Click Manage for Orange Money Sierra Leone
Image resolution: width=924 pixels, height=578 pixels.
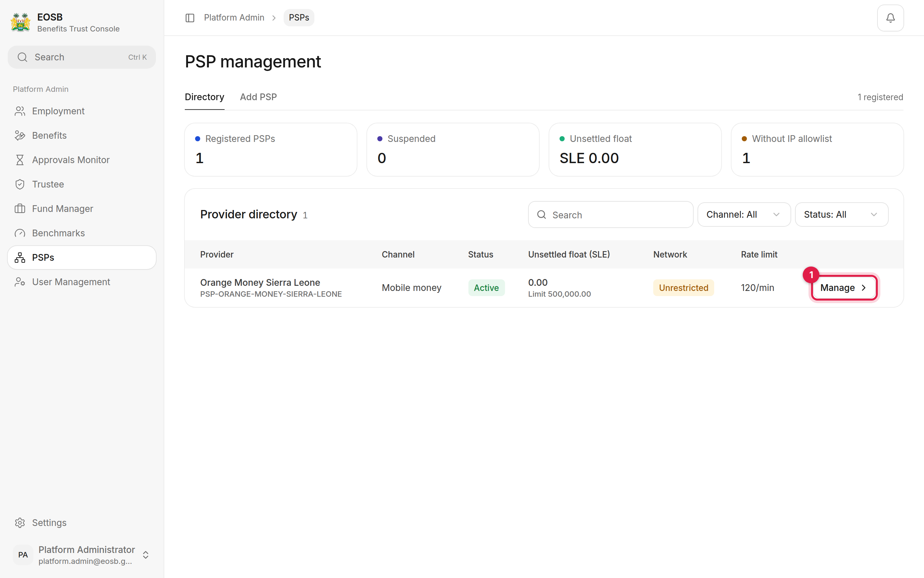pyautogui.click(x=844, y=288)
